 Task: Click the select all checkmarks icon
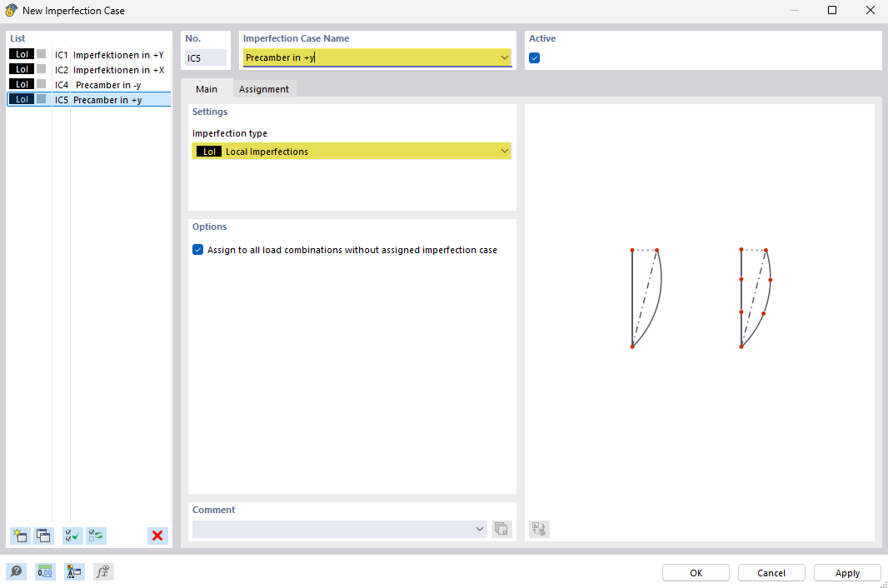[72, 536]
